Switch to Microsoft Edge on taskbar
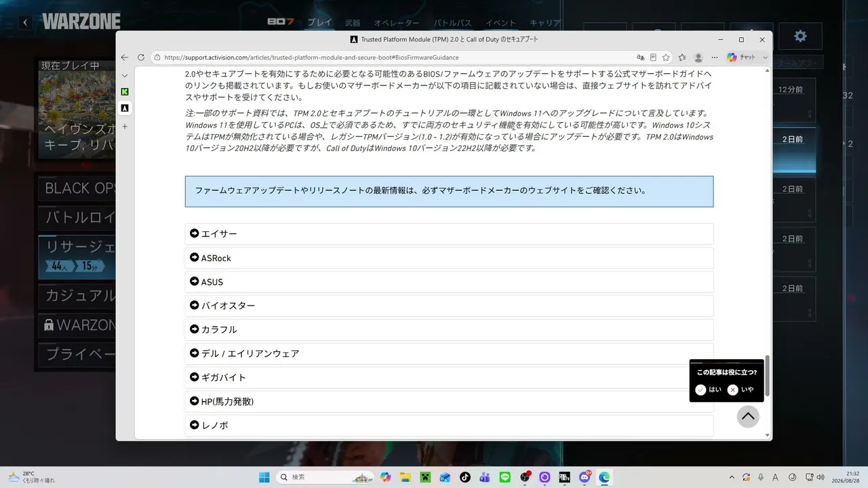The image size is (868, 488). (604, 477)
